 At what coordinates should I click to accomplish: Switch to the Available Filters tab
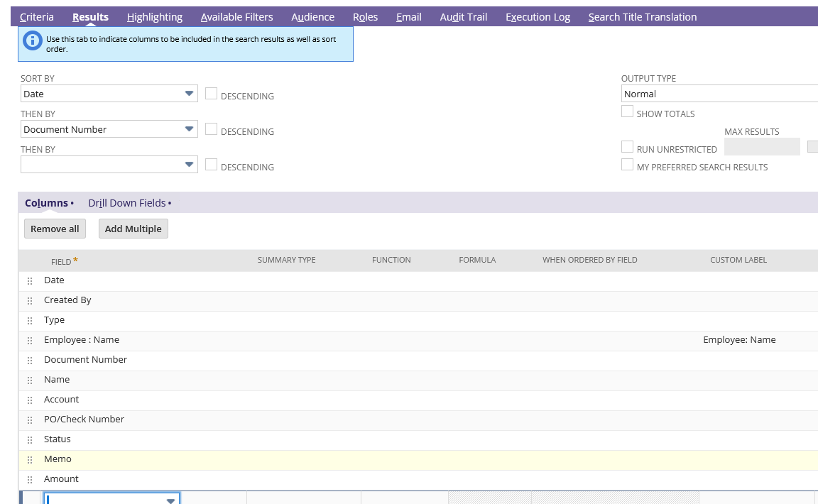pos(237,17)
